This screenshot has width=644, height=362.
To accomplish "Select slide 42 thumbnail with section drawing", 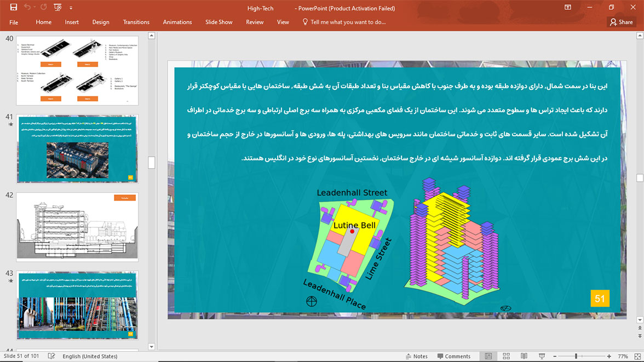I will 77,227.
